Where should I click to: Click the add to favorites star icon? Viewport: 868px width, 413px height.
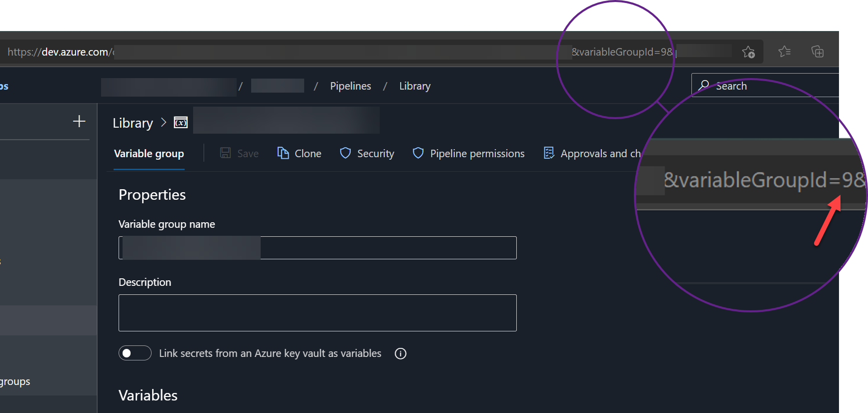click(x=748, y=52)
